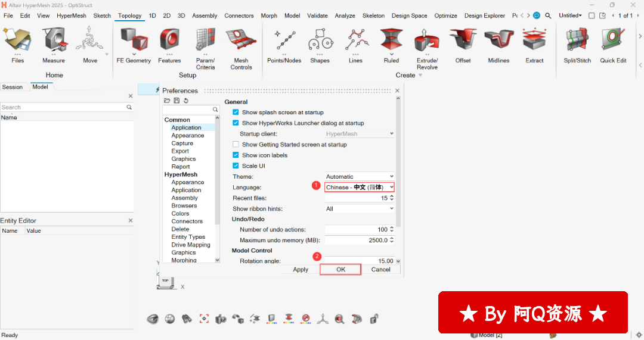Open the Theme dropdown
Image resolution: width=644 pixels, height=340 pixels.
pyautogui.click(x=360, y=176)
